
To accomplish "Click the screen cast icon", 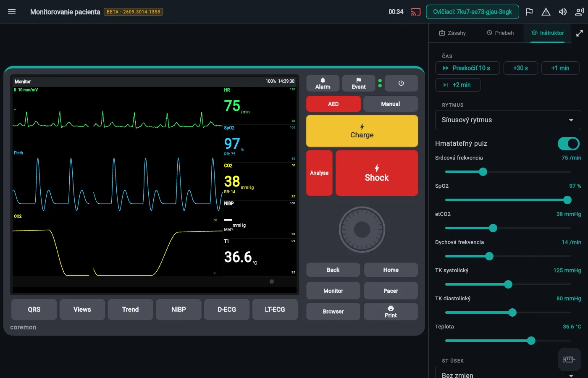I will (416, 12).
